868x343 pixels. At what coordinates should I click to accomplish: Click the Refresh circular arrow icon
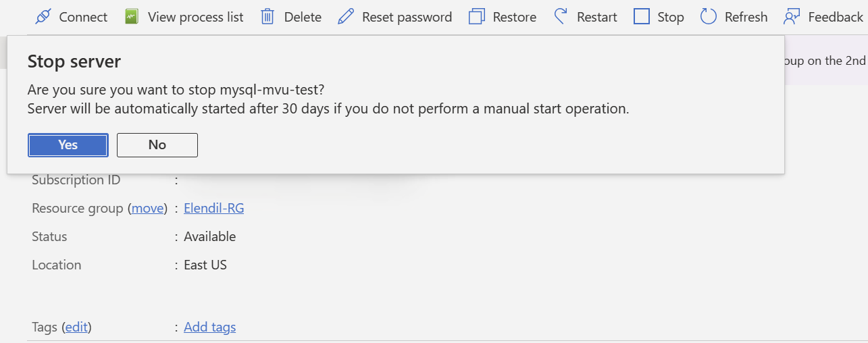click(x=708, y=17)
